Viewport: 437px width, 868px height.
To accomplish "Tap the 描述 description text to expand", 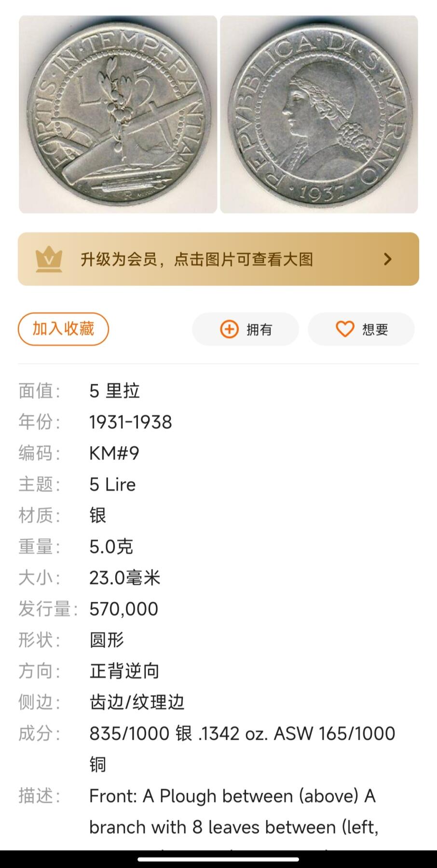I will 234,812.
